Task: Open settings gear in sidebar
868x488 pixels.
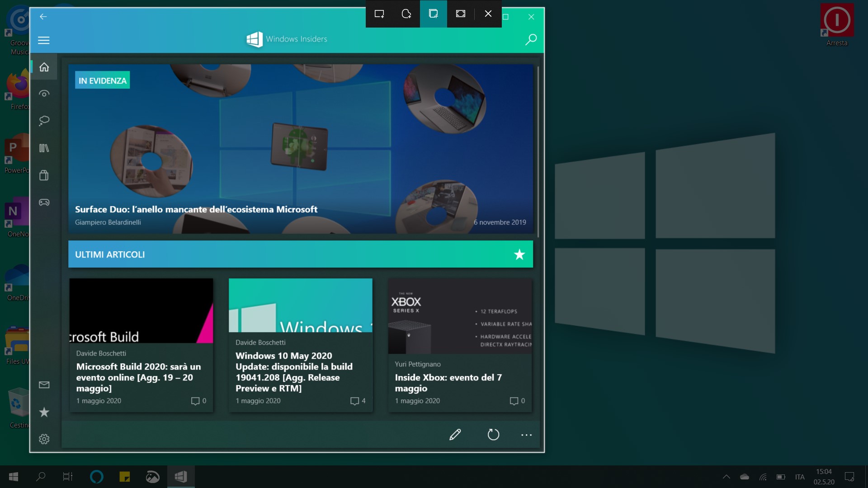Action: [44, 439]
